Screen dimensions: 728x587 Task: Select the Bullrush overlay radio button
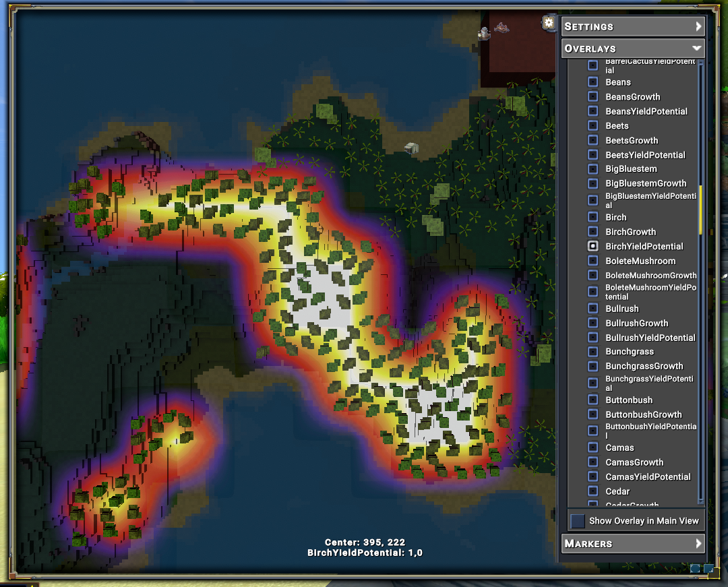point(593,309)
